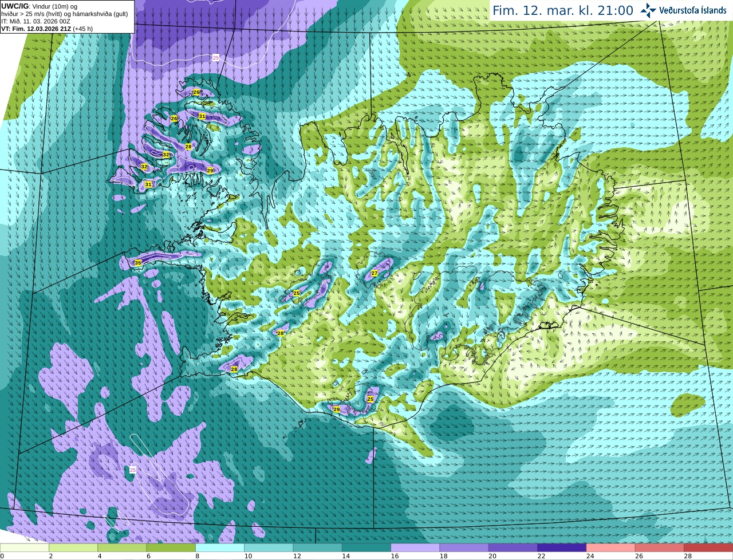Image resolution: width=733 pixels, height=560 pixels.
Task: Pick the 18–20 m/s legend swatch
Action: 464,547
